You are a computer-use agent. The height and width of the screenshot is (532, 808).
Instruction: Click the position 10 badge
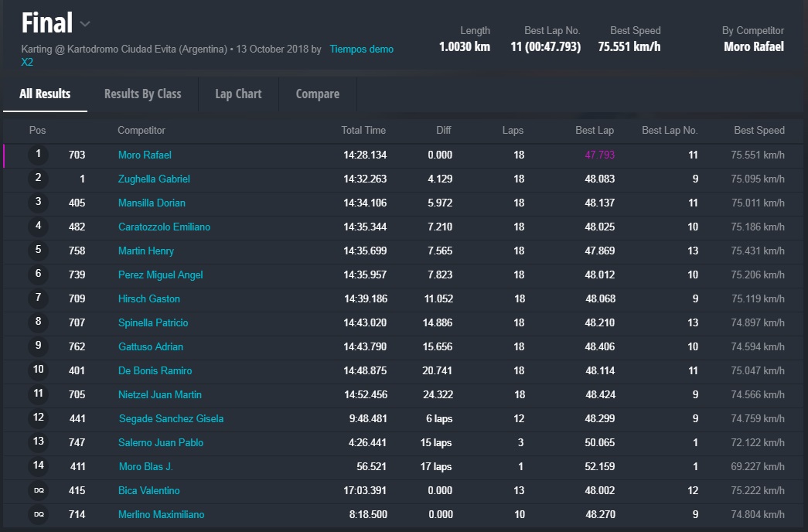point(38,370)
